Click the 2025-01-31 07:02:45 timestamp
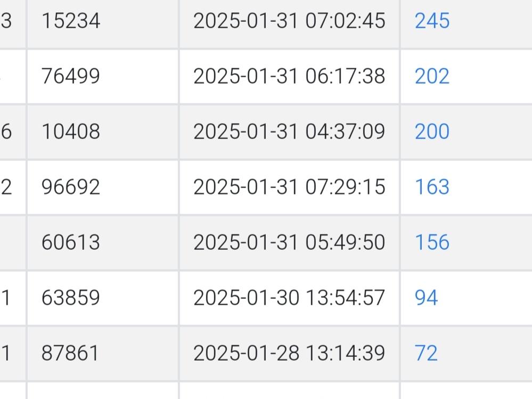 click(x=289, y=21)
